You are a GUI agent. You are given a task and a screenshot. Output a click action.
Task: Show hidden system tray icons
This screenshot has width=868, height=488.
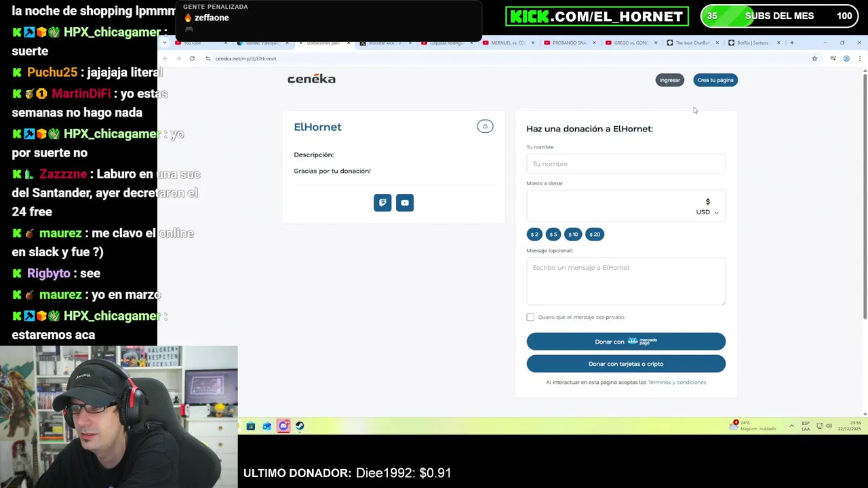click(791, 426)
